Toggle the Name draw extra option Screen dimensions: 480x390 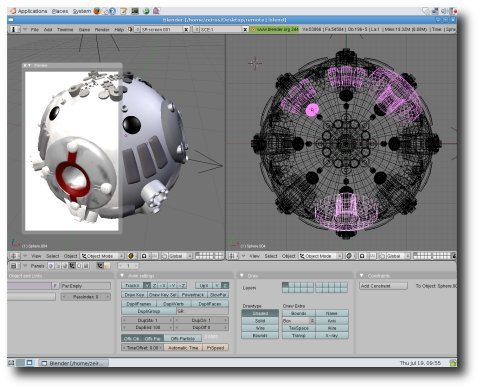(332, 313)
